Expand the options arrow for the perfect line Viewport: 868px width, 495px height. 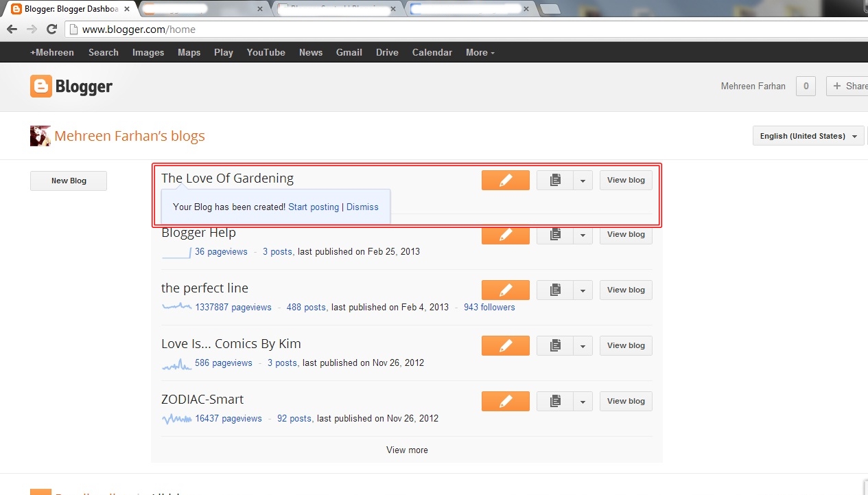[x=583, y=290]
